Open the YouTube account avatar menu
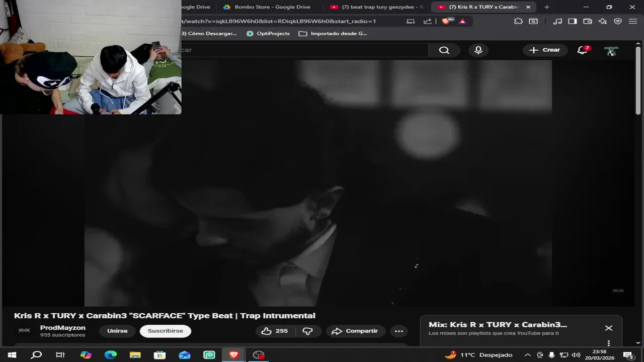 coord(611,50)
